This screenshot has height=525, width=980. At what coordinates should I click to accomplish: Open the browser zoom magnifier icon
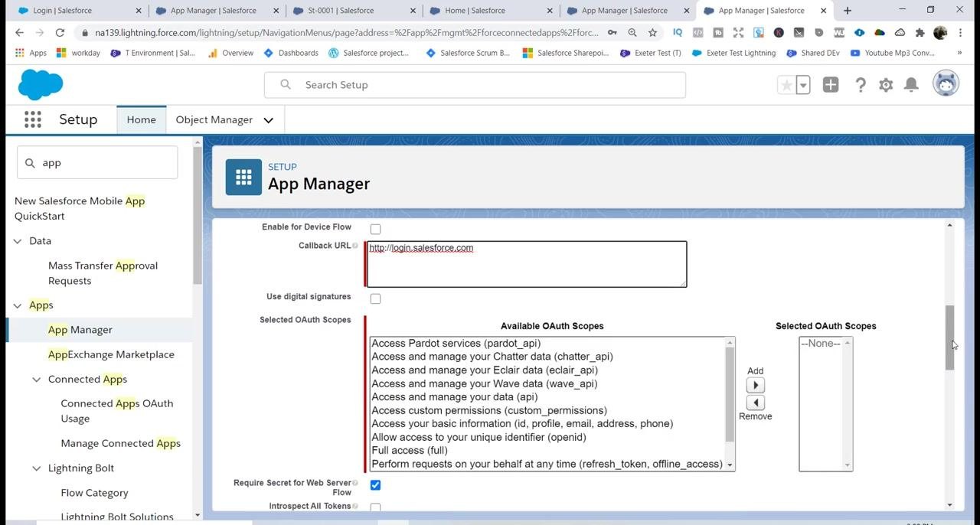click(632, 33)
